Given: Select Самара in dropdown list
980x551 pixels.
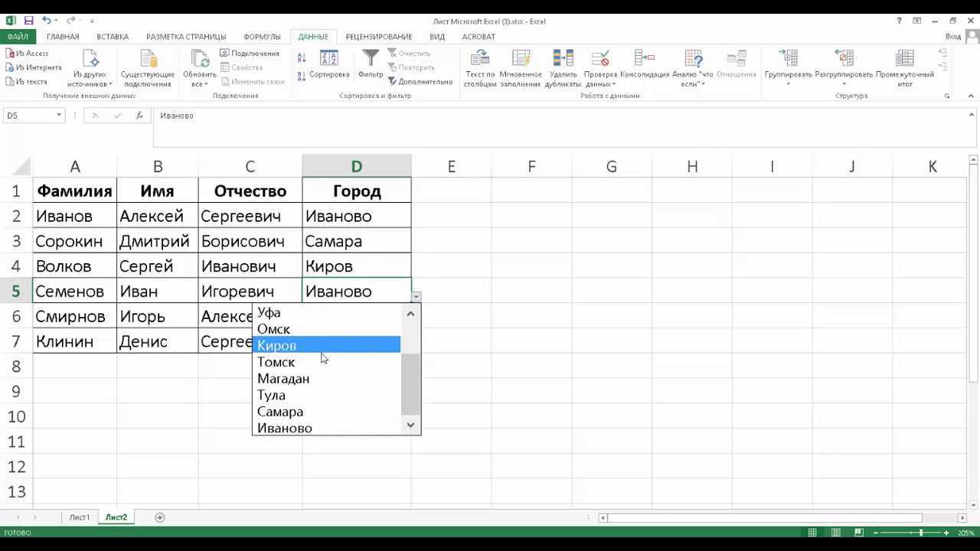Looking at the screenshot, I should tap(327, 412).
